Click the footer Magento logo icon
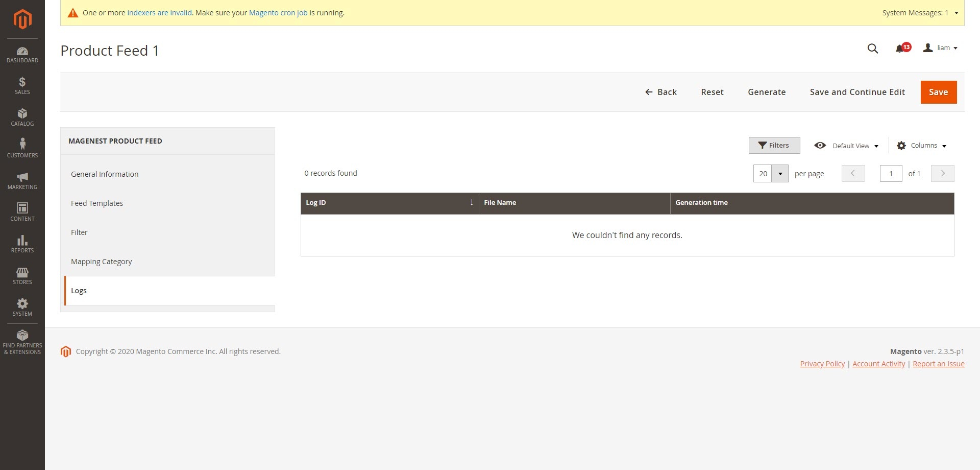This screenshot has width=980, height=470. click(66, 351)
